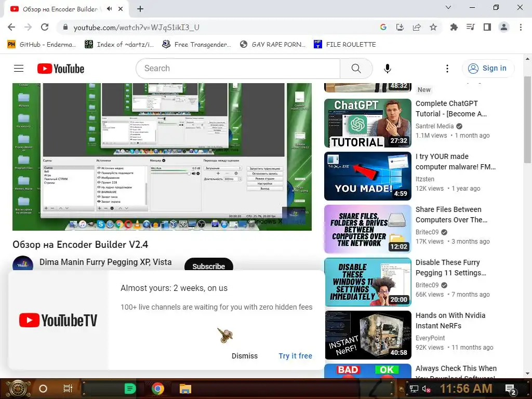The image size is (532, 399).
Task: Open Santrel Media channel
Action: (x=435, y=126)
